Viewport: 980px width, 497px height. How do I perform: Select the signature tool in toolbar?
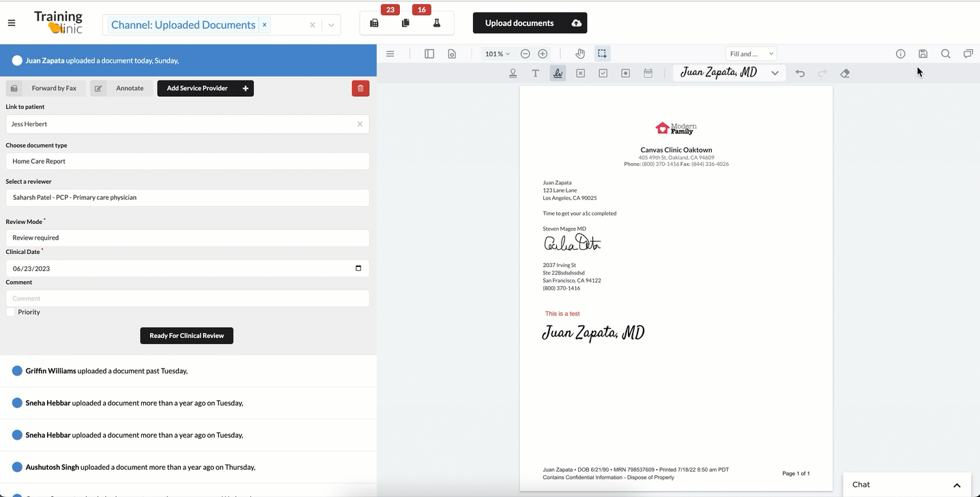coord(558,73)
